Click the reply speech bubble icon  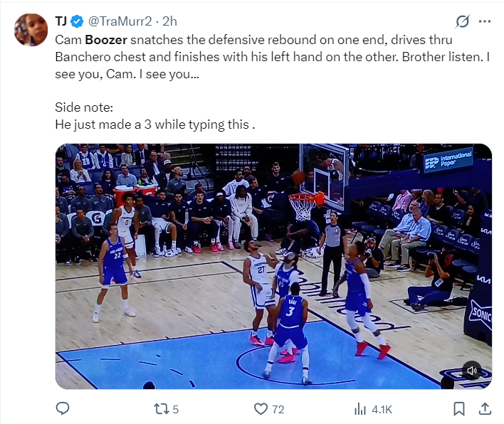coord(63,409)
